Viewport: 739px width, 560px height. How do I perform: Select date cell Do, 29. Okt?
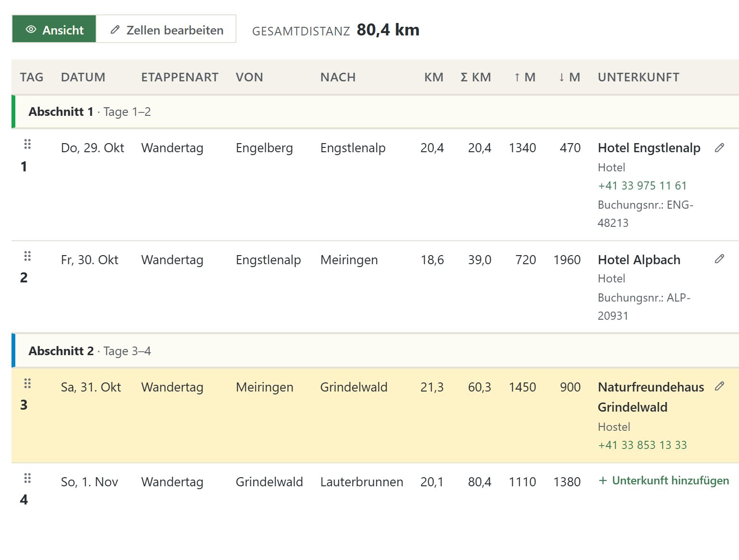[92, 148]
